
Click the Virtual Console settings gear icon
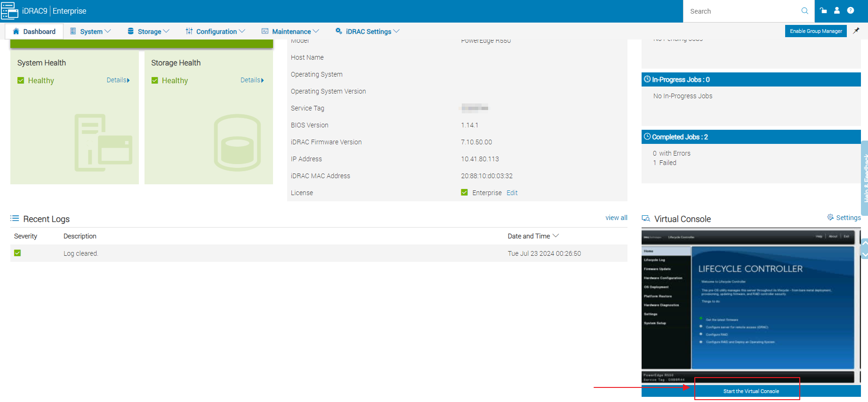tap(830, 217)
